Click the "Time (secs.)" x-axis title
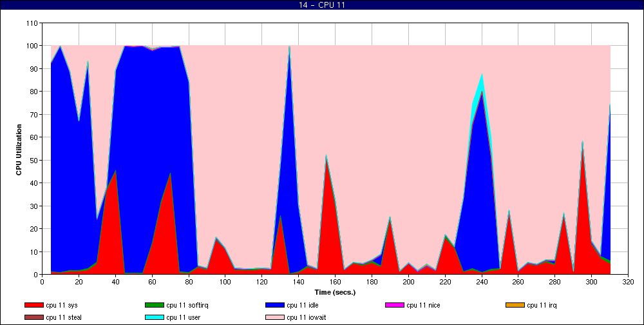The height and width of the screenshot is (325, 644). (334, 292)
